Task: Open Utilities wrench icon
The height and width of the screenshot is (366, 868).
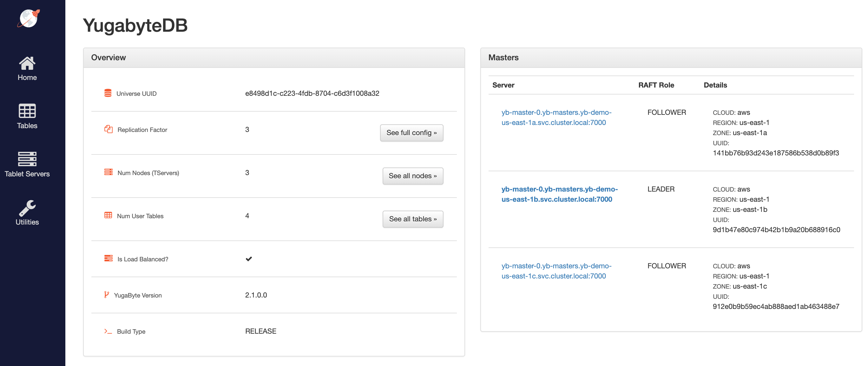Action: pos(27,208)
